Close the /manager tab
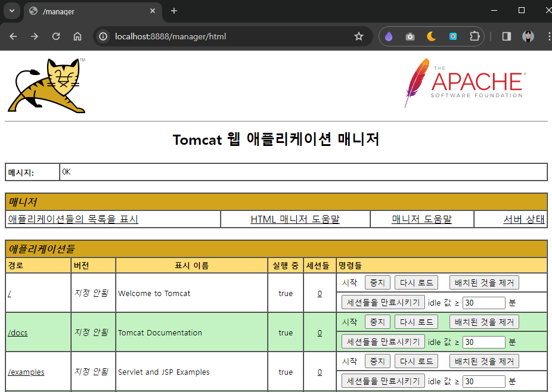552x392 pixels. point(153,11)
